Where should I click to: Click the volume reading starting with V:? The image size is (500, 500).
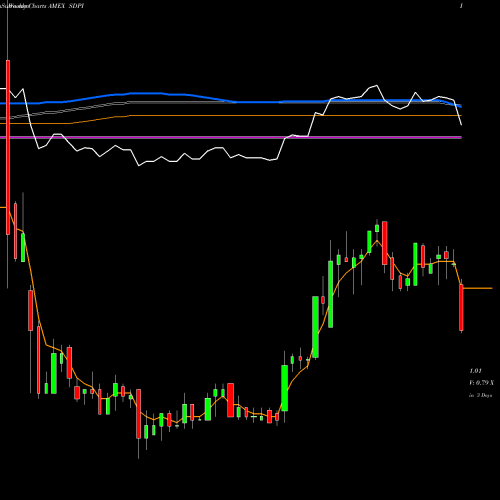pyautogui.click(x=482, y=383)
